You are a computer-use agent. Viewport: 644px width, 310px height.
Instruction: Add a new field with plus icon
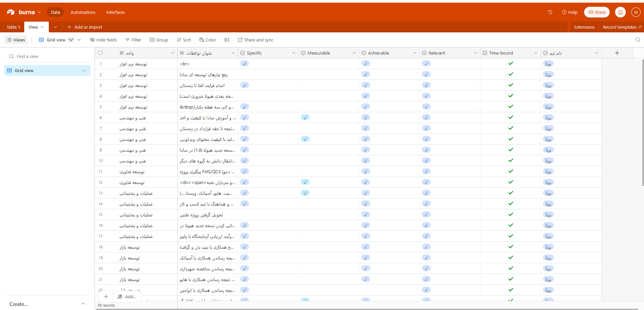tap(617, 53)
